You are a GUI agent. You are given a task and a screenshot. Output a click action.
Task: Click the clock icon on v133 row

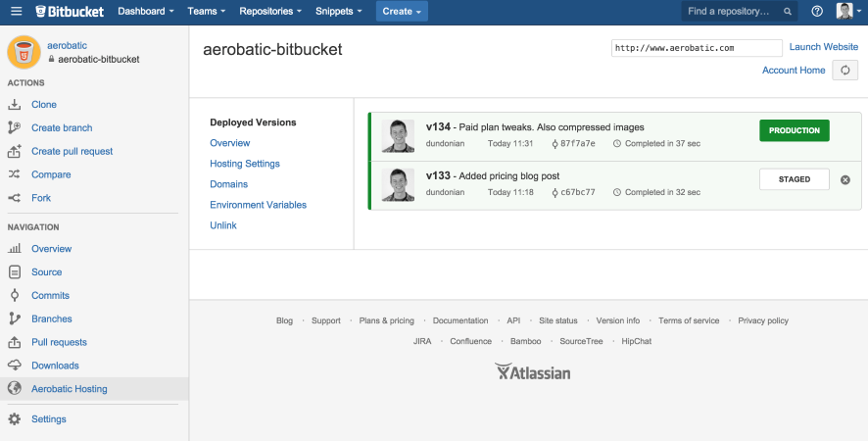coord(616,192)
